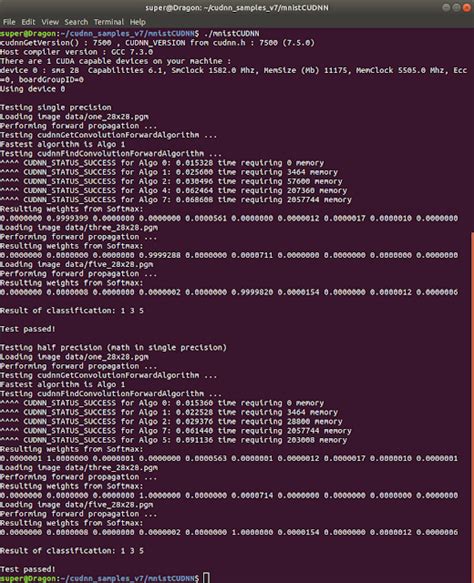This screenshot has height=583, width=474.
Task: Click the 'Host compiler version : GCC 7.3.0' line
Action: 77,52
